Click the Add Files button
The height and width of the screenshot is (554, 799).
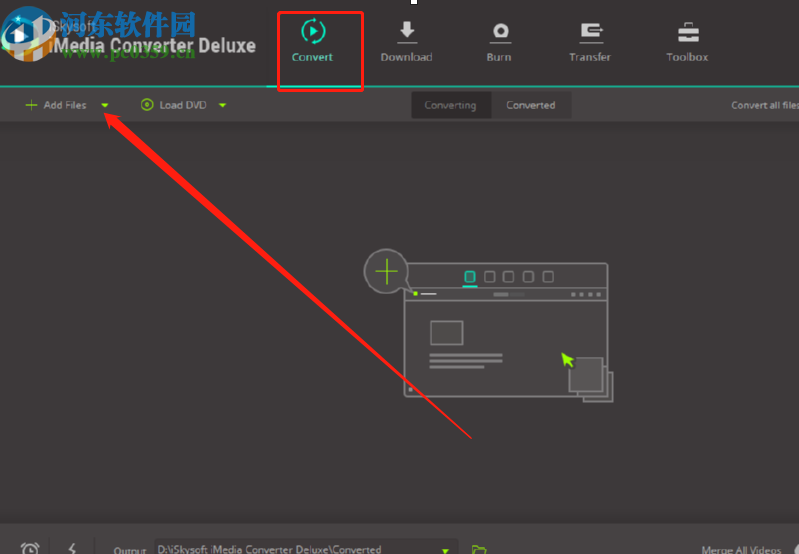click(56, 105)
